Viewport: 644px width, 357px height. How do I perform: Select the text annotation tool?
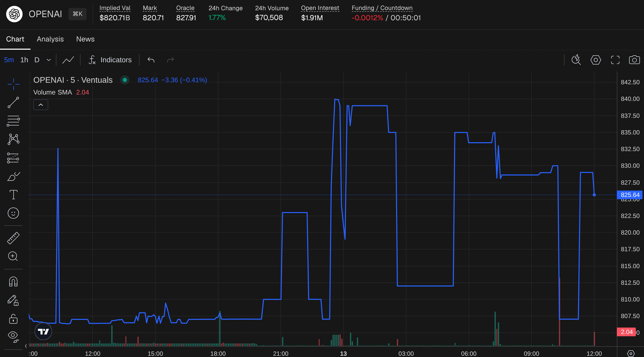coord(13,195)
